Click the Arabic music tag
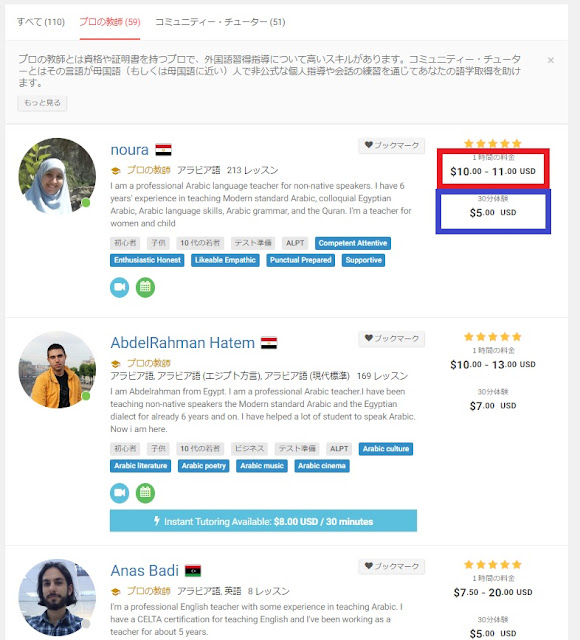The width and height of the screenshot is (580, 640). click(x=262, y=466)
